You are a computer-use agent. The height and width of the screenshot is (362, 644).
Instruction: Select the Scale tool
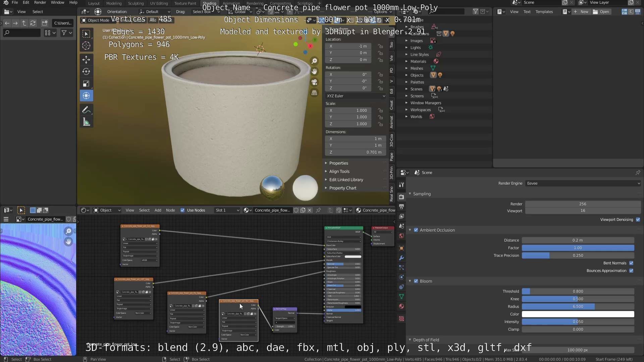86,83
